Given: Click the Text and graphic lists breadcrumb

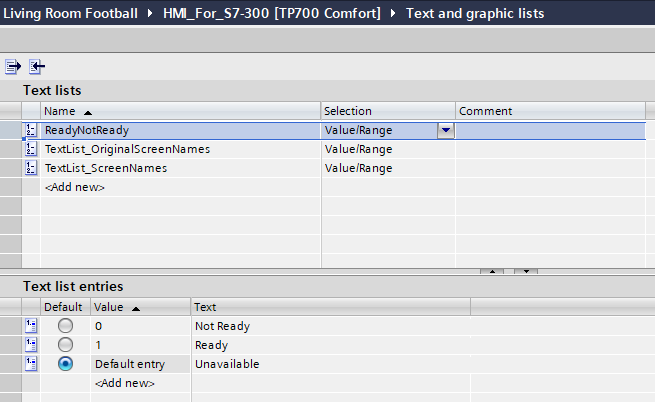Looking at the screenshot, I should point(475,13).
